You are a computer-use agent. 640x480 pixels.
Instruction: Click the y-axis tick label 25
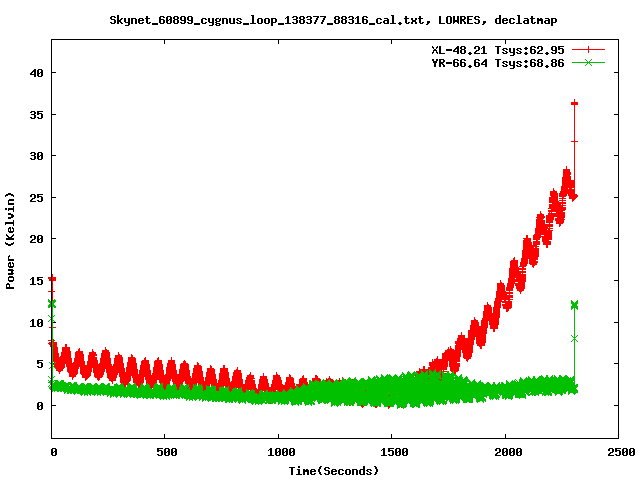pyautogui.click(x=36, y=198)
